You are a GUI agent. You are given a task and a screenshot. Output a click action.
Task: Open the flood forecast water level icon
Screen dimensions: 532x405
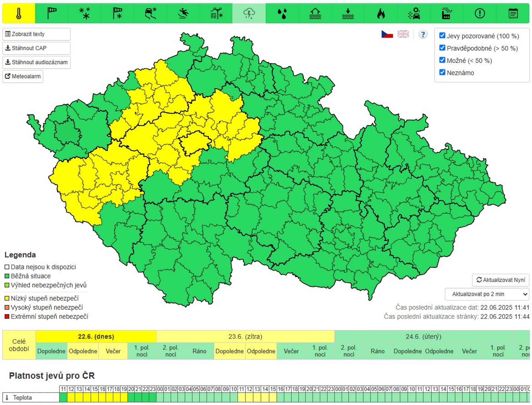coord(348,13)
